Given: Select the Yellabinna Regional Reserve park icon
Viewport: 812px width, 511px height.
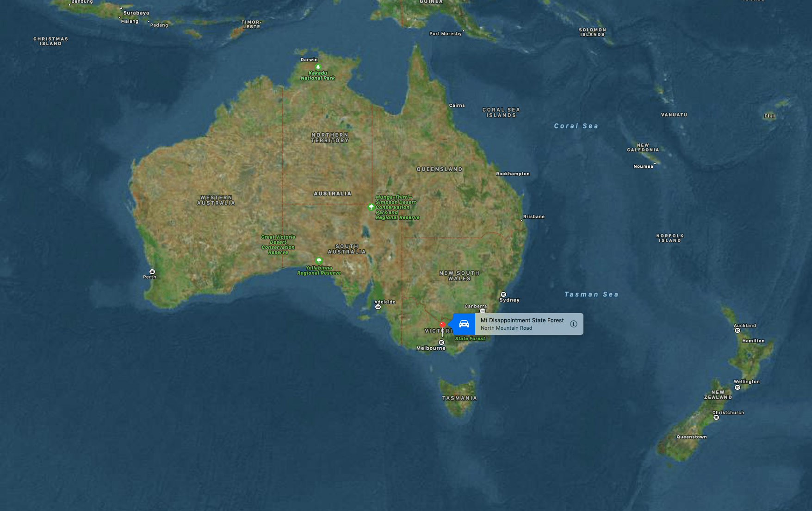Looking at the screenshot, I should [319, 261].
